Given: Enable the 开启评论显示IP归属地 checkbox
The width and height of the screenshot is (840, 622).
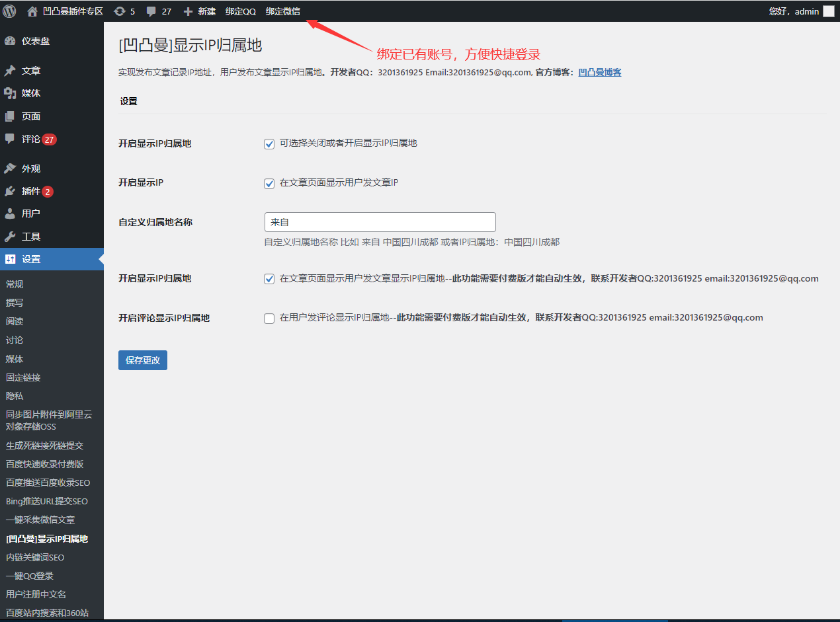Looking at the screenshot, I should pyautogui.click(x=269, y=318).
